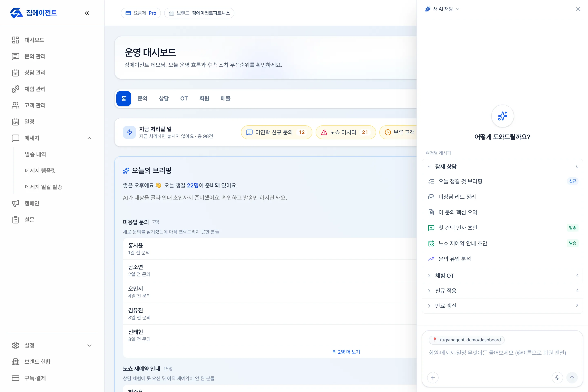
Task: Switch to the 상담 tab
Action: [164, 98]
